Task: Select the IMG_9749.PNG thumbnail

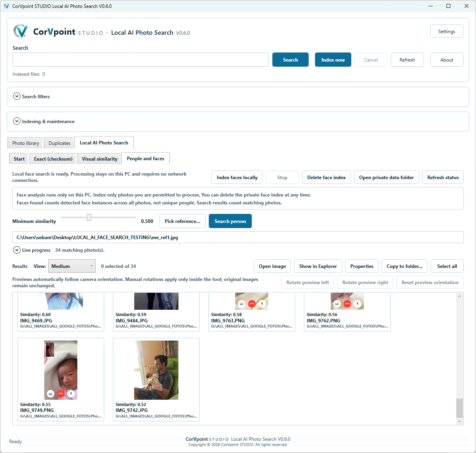Action: (61, 370)
